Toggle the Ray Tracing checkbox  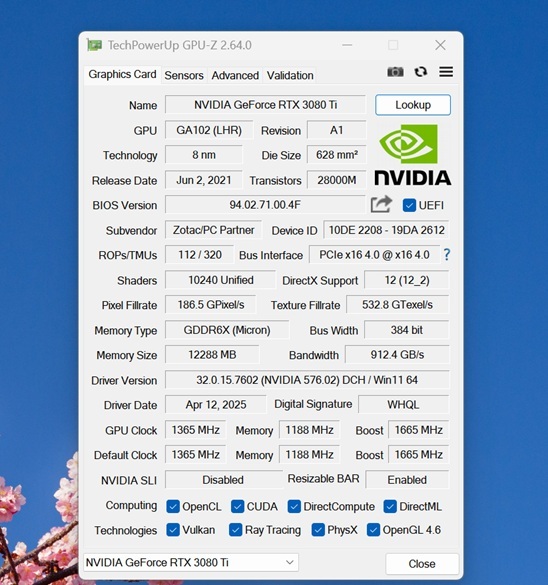coord(236,530)
